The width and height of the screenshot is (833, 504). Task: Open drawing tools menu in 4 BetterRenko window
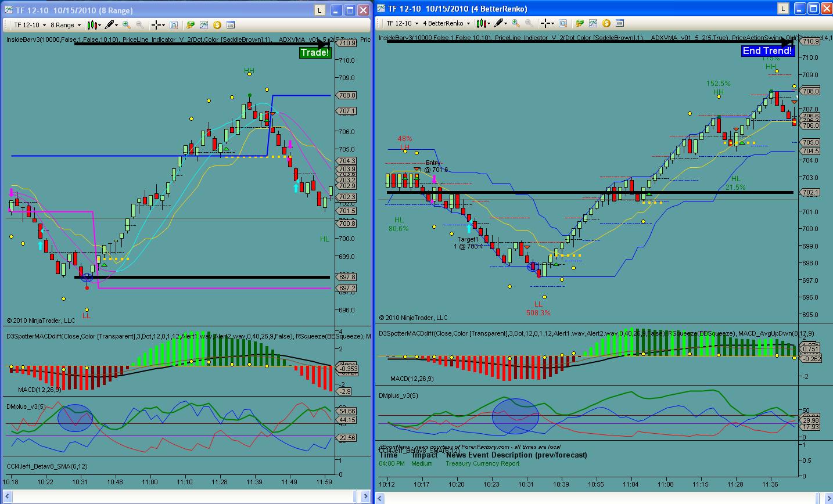click(500, 23)
